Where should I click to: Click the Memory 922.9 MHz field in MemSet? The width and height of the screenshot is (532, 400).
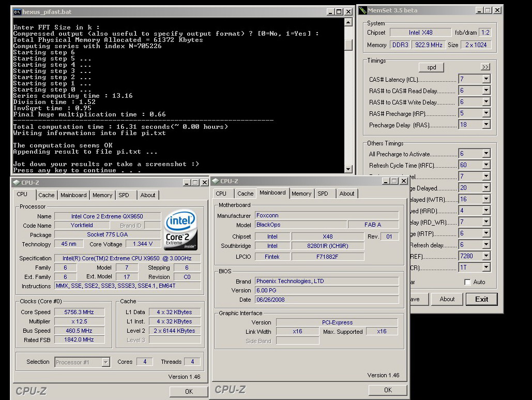click(429, 45)
